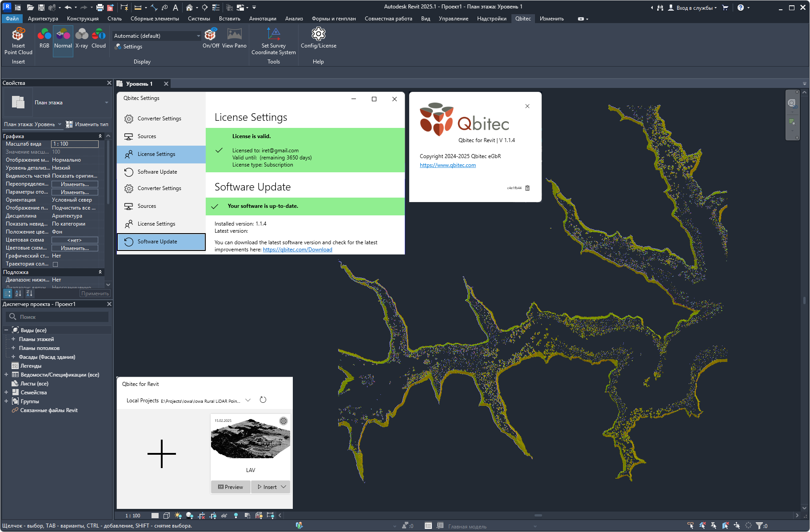
Task: Toggle shadows in the view control bar
Action: (190, 515)
